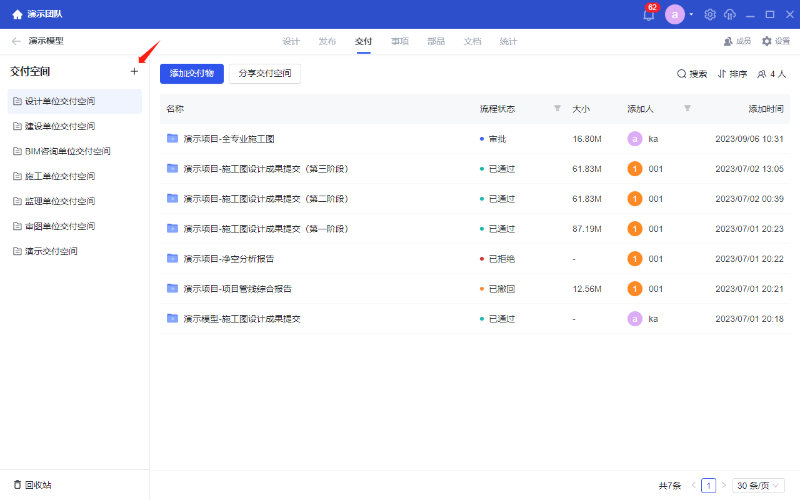Go to the next page arrow
This screenshot has height=500, width=800.
tap(723, 485)
